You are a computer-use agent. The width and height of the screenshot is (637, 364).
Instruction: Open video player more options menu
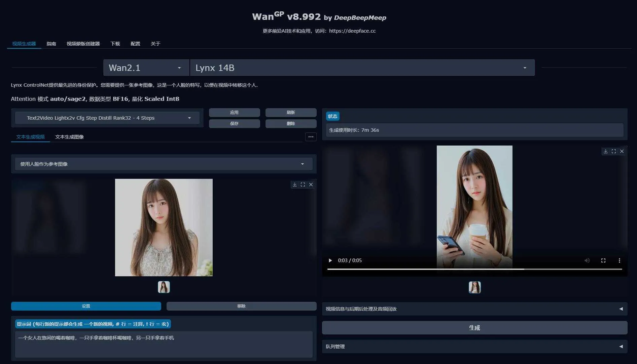click(x=619, y=260)
